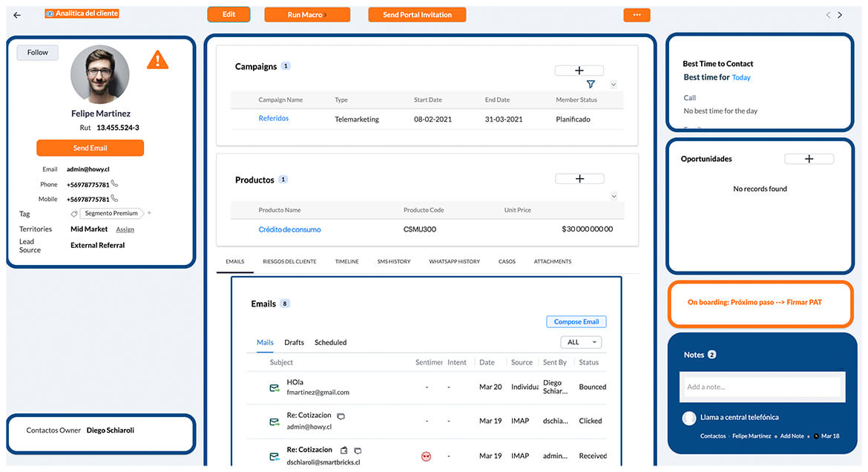This screenshot has height=472, width=868.
Task: Click the Edit button
Action: pos(228,14)
